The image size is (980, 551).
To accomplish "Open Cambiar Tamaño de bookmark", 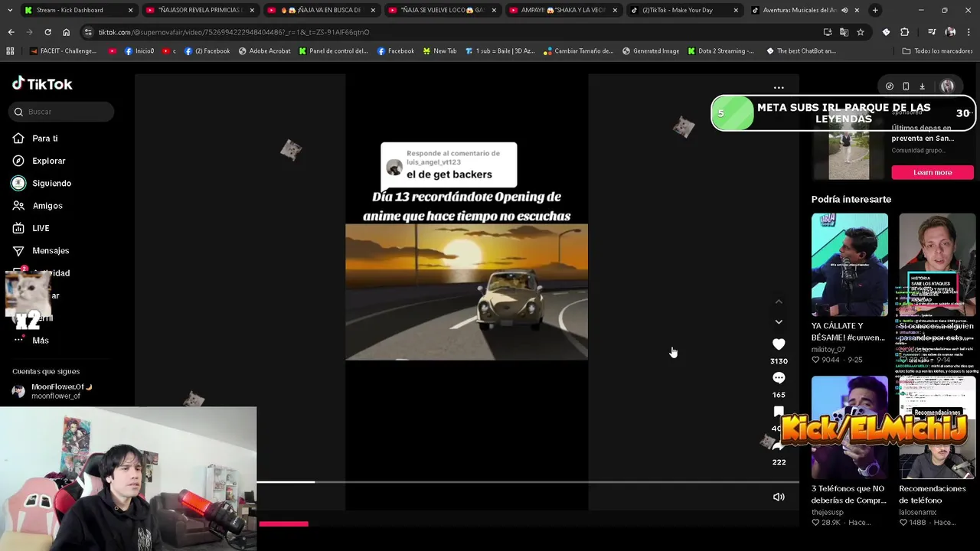I will [x=578, y=51].
